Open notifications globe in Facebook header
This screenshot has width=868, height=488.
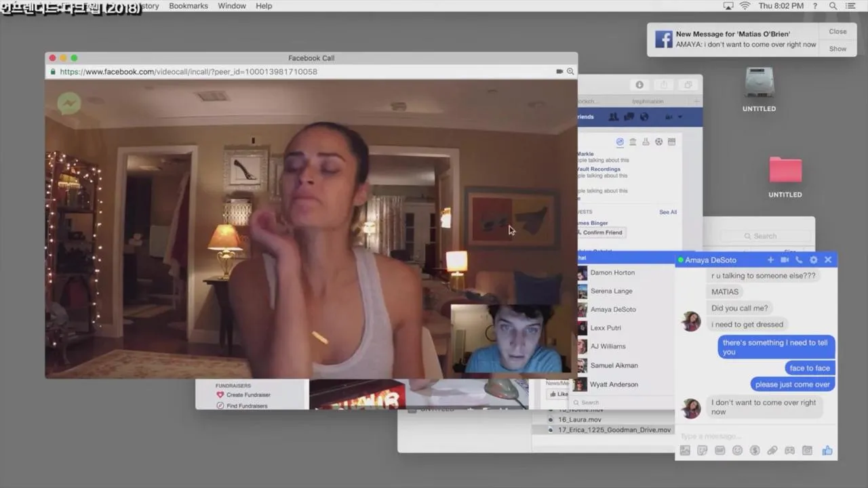tap(644, 117)
